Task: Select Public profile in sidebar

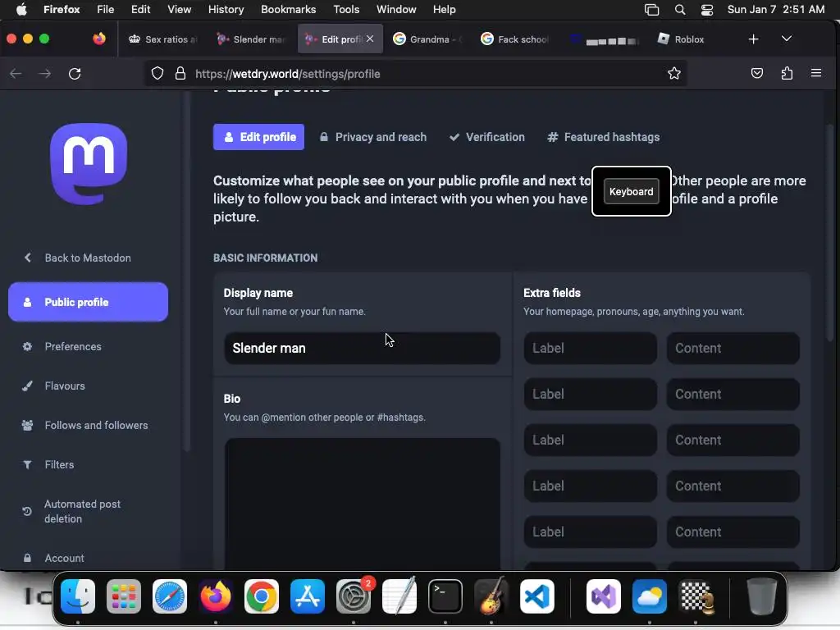Action: (88, 302)
